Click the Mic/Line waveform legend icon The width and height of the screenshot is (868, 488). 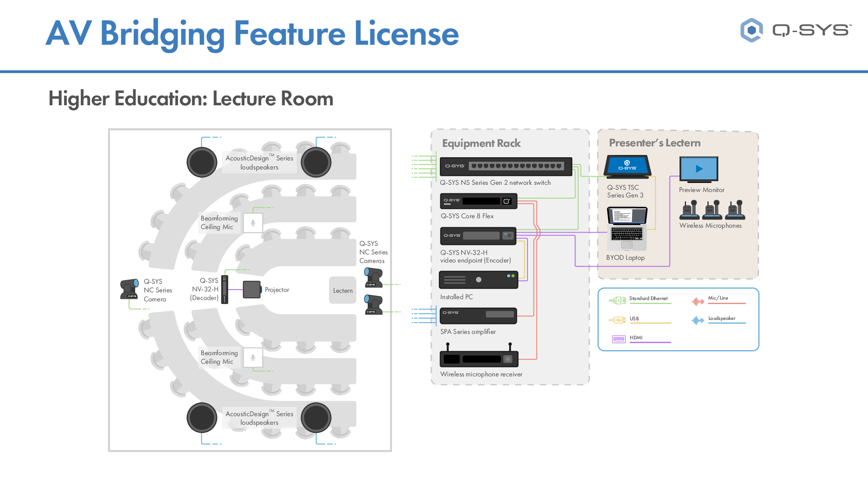[698, 301]
